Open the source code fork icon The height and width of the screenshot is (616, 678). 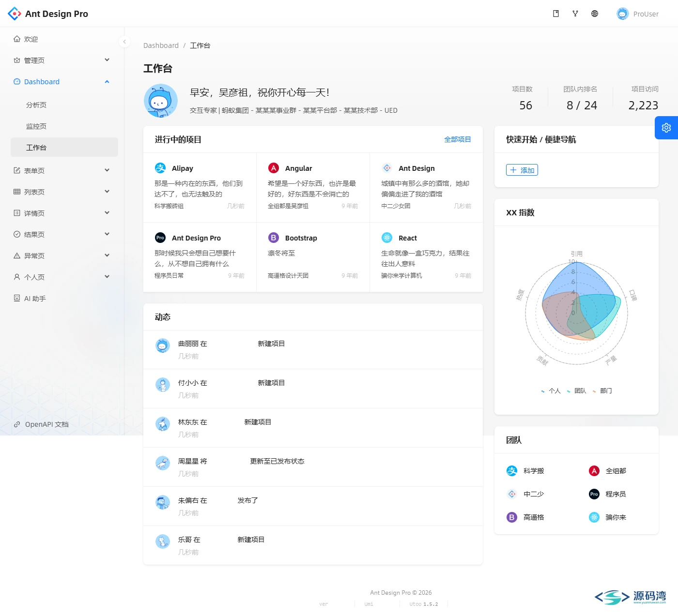pos(575,14)
